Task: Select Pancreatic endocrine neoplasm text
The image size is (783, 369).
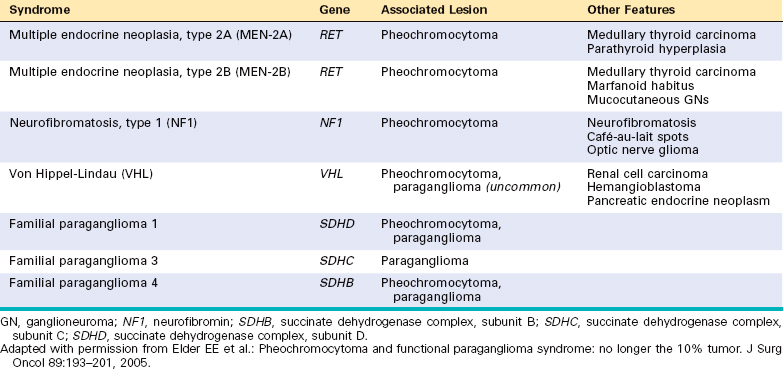Action: pos(678,201)
